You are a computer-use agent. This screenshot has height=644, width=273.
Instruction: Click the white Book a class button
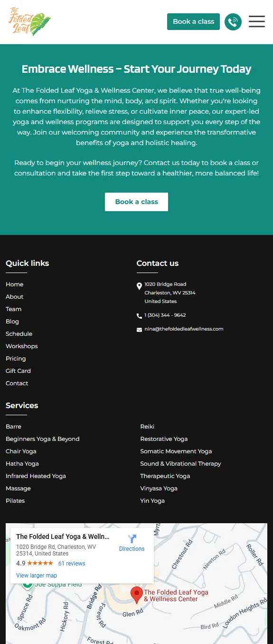(136, 202)
